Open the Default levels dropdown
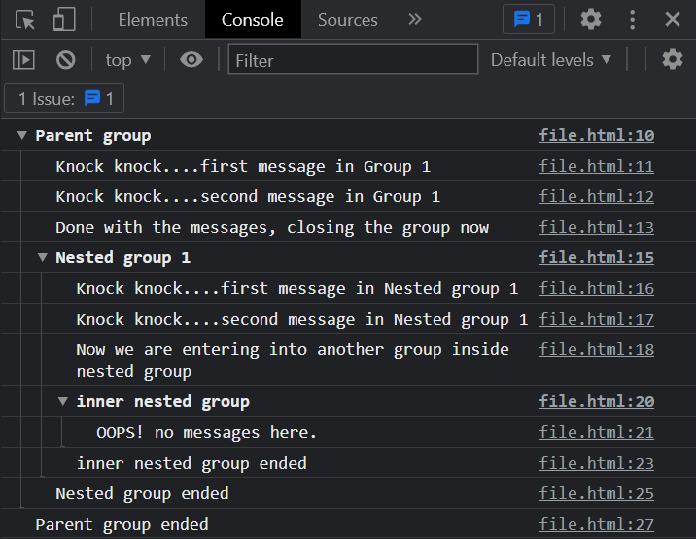Screen dimensions: 697x539 551,60
